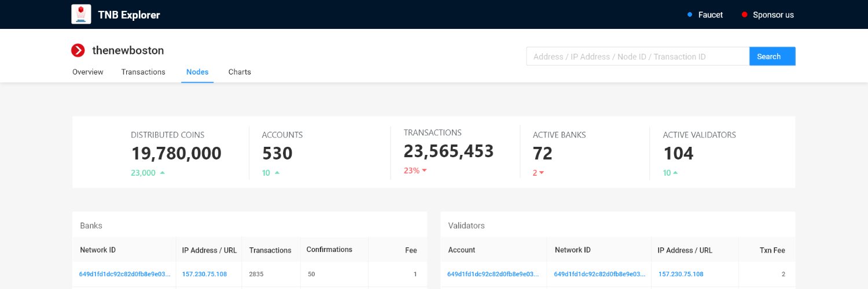Viewport: 868px width, 289px height.
Task: Click the thenewboston network name
Action: click(128, 50)
